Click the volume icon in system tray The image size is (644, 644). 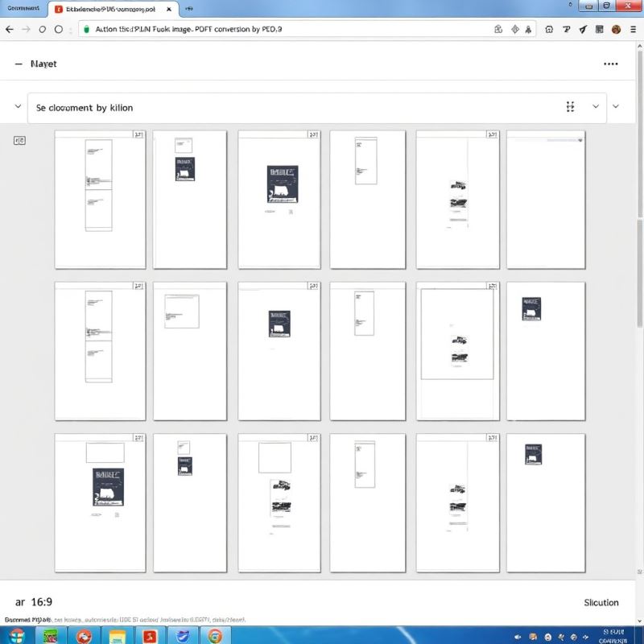[x=518, y=637]
